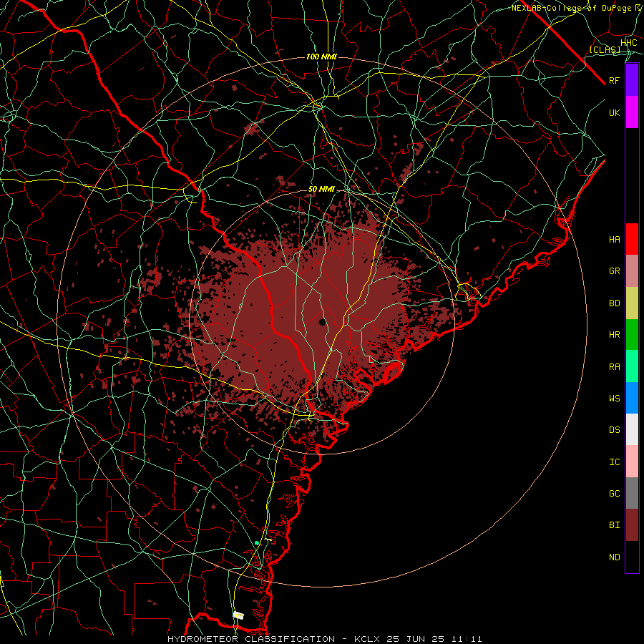Click the UK magenta legend swatch
The image size is (644, 644).
[x=632, y=112]
